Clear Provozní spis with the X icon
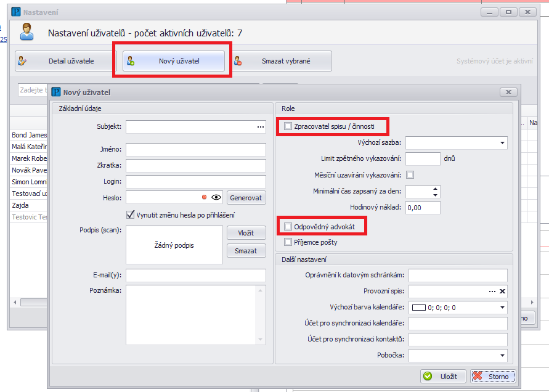This screenshot has height=392, width=549. point(502,292)
